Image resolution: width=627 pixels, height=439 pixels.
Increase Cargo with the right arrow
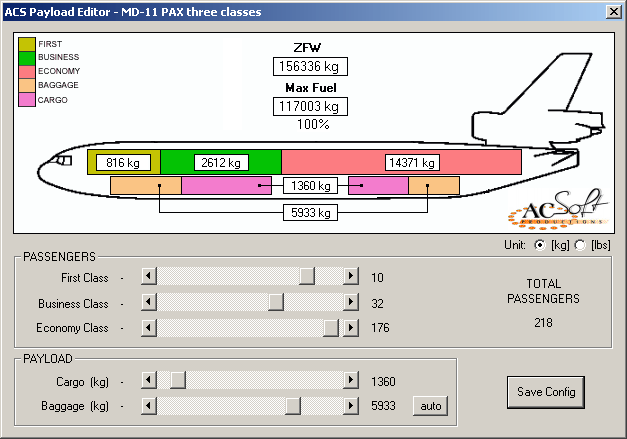click(351, 380)
